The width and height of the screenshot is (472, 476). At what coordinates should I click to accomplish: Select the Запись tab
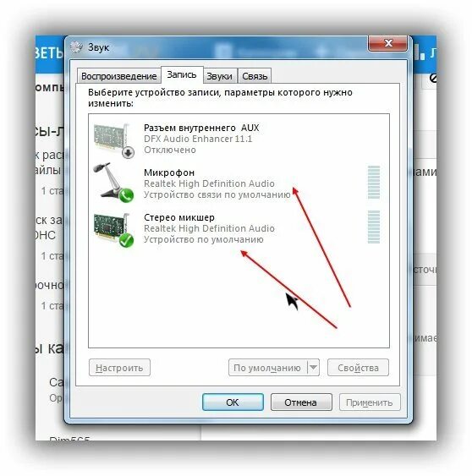(182, 74)
